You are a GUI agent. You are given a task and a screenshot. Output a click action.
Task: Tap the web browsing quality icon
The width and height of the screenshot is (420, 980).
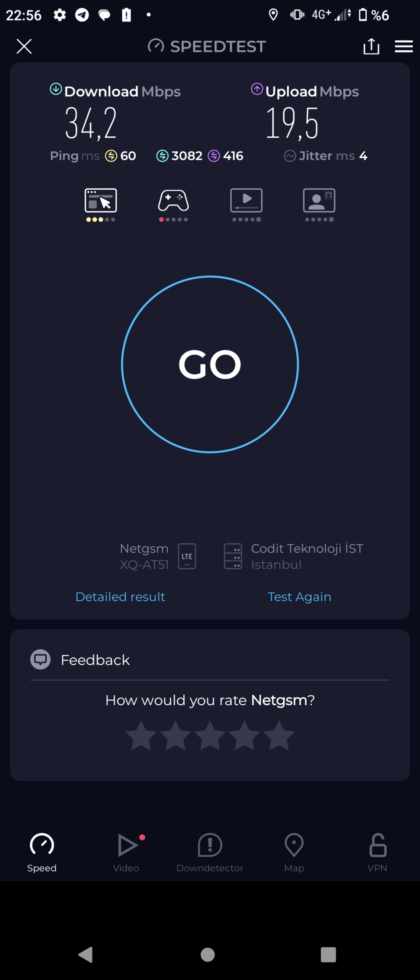(x=100, y=201)
